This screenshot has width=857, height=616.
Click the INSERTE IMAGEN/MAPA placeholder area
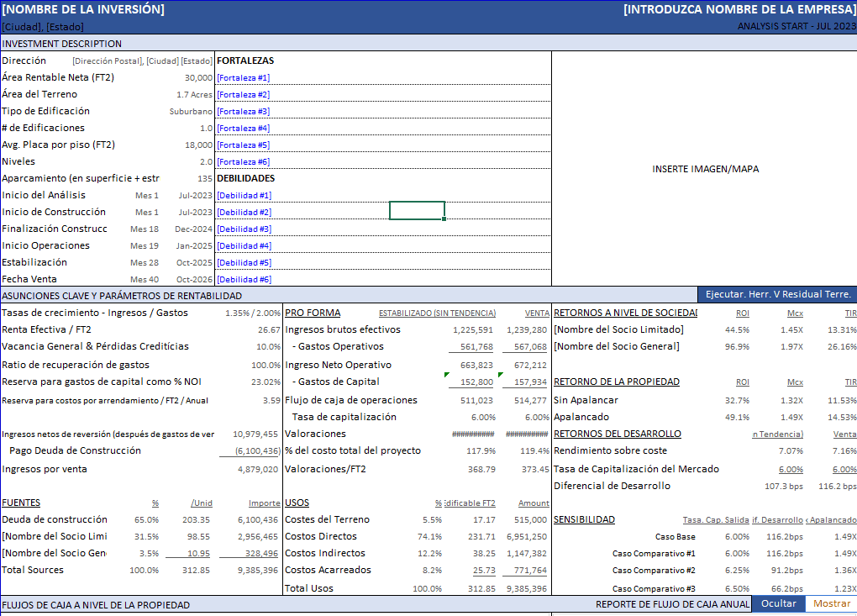(704, 169)
